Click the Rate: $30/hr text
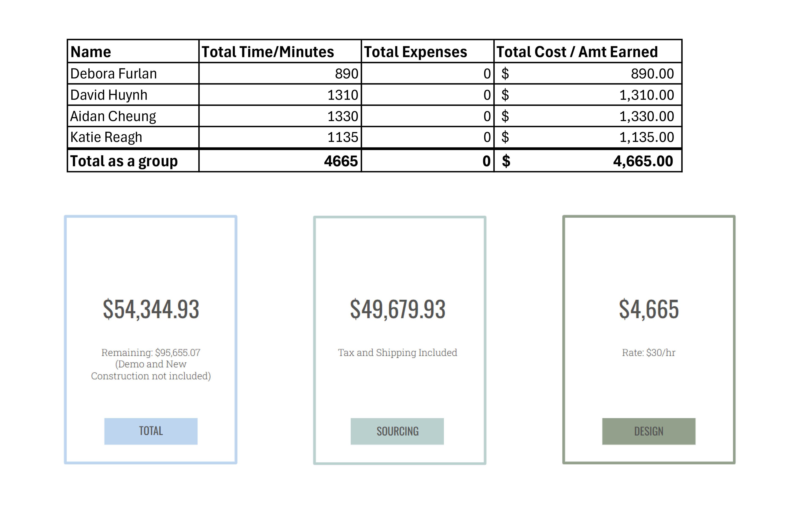Viewport: 812px width, 525px height. [649, 352]
